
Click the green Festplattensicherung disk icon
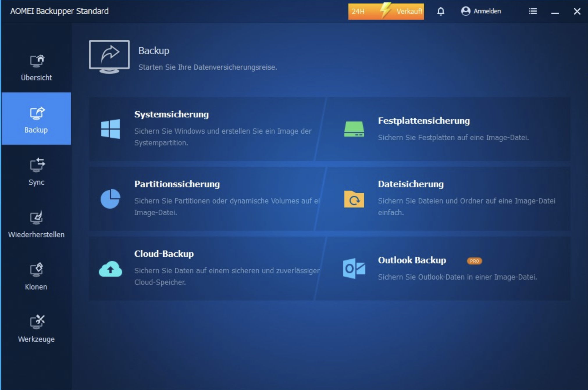click(354, 129)
